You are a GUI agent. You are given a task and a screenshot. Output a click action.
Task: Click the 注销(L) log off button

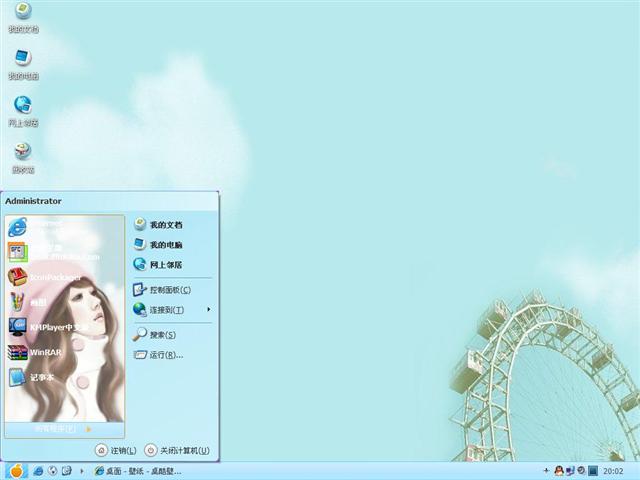point(116,450)
